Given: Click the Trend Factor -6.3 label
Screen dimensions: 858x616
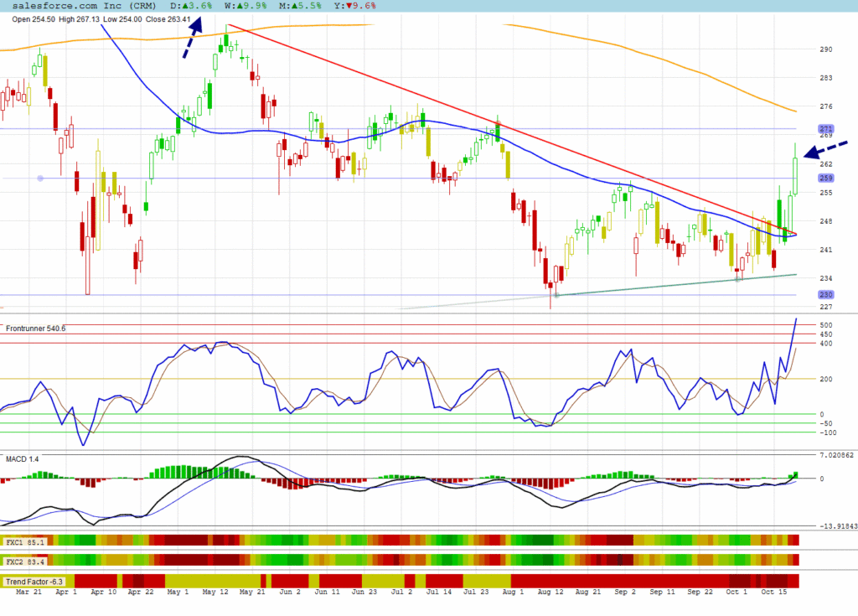Looking at the screenshot, I should pyautogui.click(x=36, y=581).
